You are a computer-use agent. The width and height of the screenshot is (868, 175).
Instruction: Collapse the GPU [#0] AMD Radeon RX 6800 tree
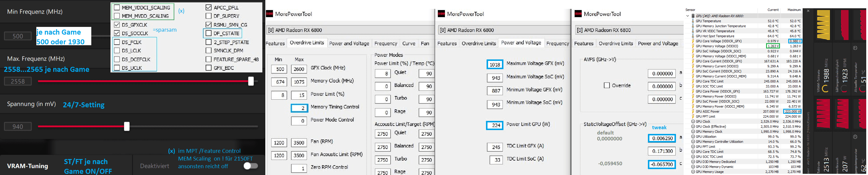point(687,16)
